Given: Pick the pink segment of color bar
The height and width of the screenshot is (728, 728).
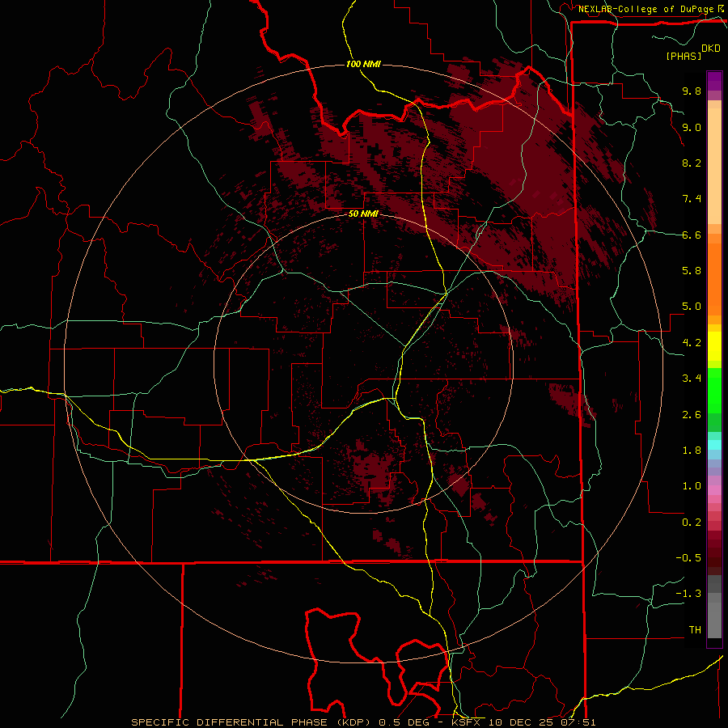Looking at the screenshot, I should tap(714, 490).
